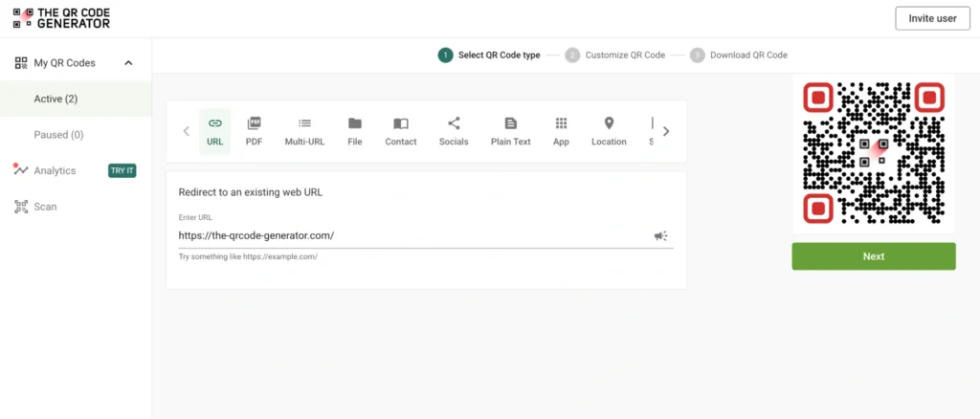This screenshot has height=419, width=980.
Task: Select the Location pin icon
Action: click(609, 123)
